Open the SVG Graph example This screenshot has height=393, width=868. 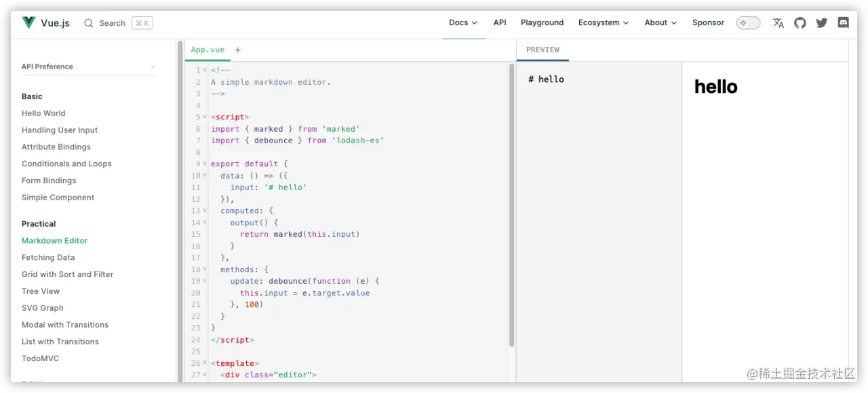[x=43, y=308]
